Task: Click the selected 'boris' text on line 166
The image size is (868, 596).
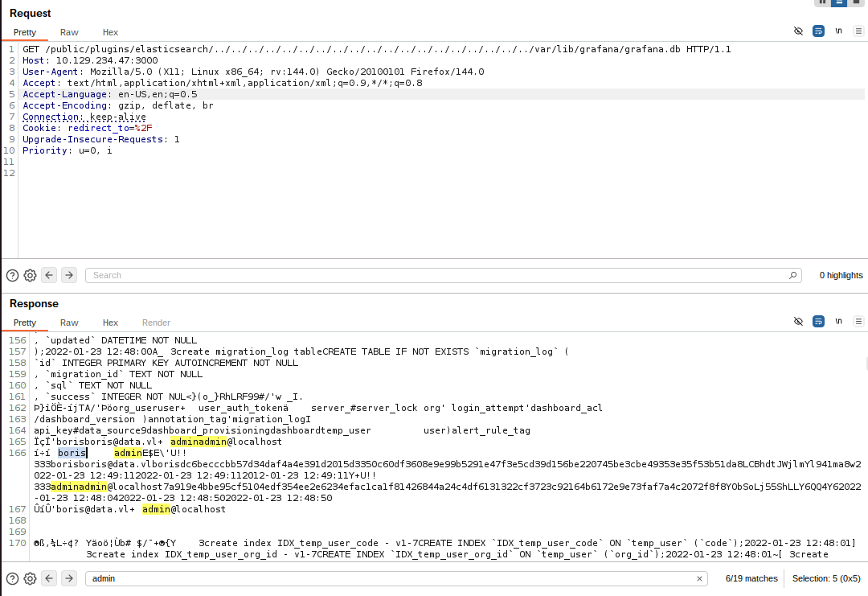Action: (72, 453)
